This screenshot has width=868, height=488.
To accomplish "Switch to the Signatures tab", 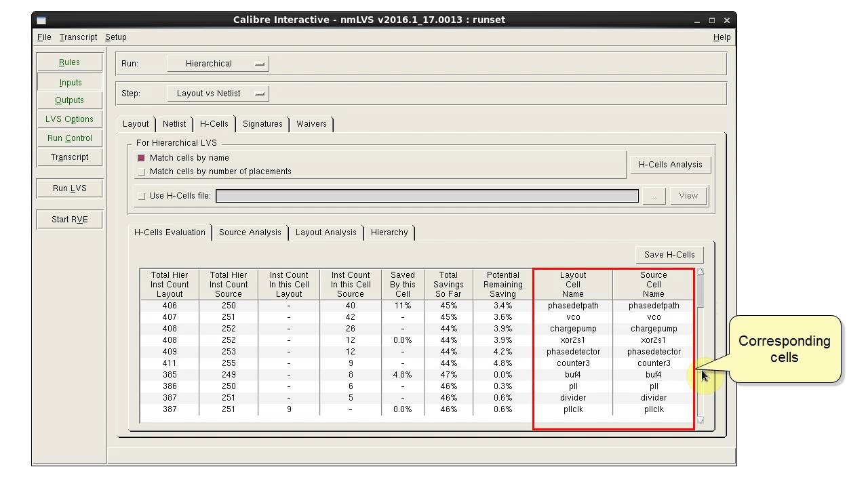I will click(262, 124).
